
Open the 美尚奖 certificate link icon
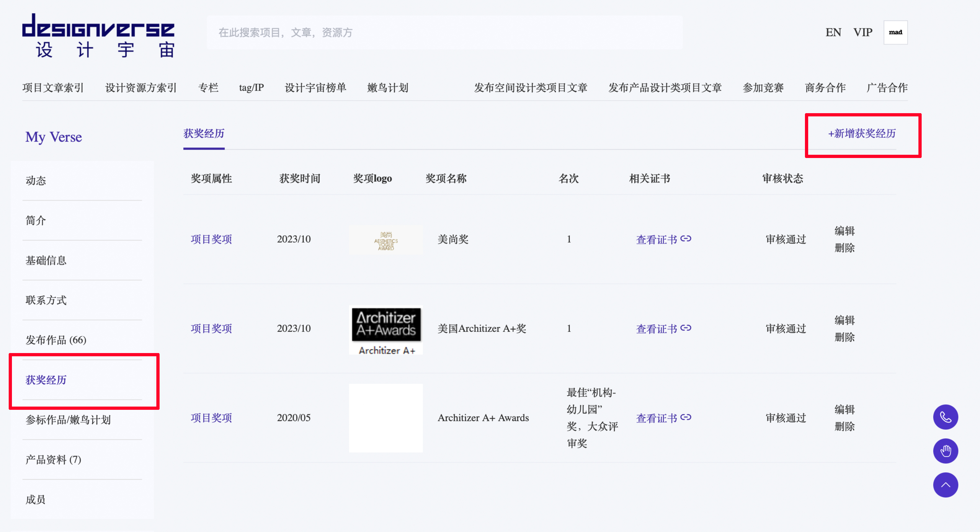pyautogui.click(x=686, y=239)
